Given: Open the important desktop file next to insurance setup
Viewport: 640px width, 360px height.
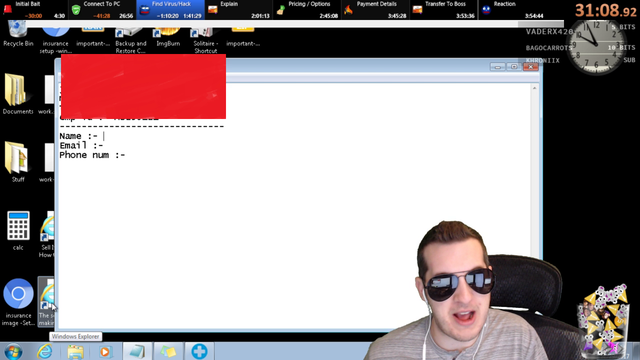Looking at the screenshot, I should [93, 36].
